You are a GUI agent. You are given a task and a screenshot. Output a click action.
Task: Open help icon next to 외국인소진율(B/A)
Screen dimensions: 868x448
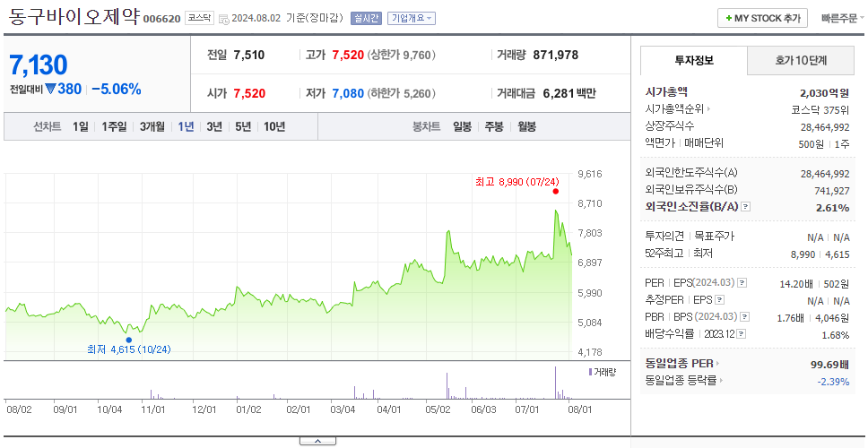click(746, 207)
